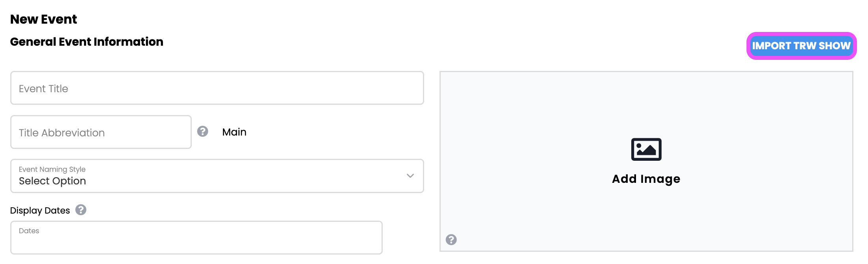This screenshot has width=868, height=264.
Task: Click the Display Dates label
Action: click(x=40, y=210)
